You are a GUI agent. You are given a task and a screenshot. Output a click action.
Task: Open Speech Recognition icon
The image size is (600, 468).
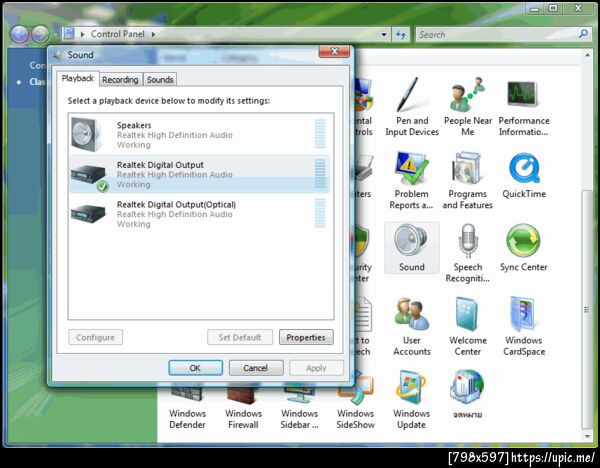(467, 253)
